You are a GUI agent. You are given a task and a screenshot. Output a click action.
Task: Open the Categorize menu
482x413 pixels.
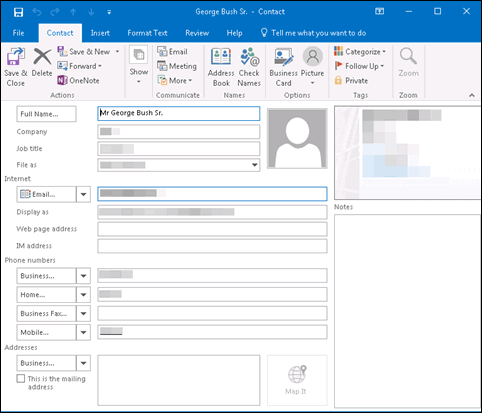(x=360, y=52)
